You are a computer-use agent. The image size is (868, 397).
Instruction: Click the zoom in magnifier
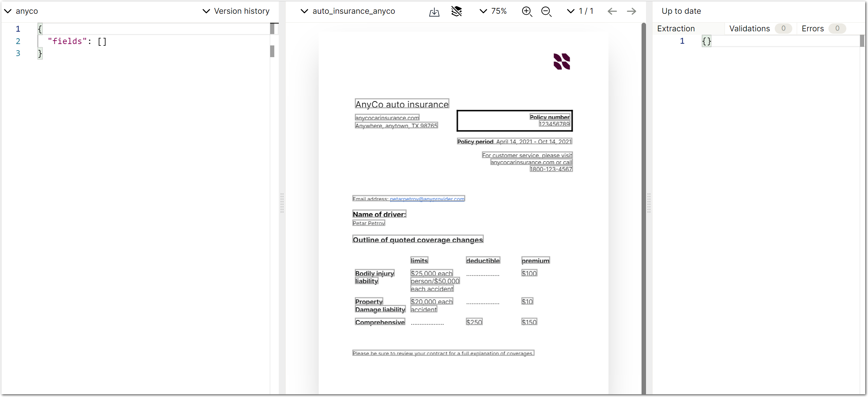[x=527, y=11]
